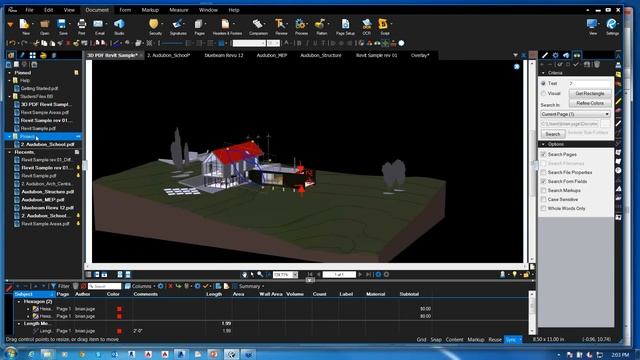Switch to the 2. Audubon_School tab
The image size is (640, 360).
click(169, 55)
